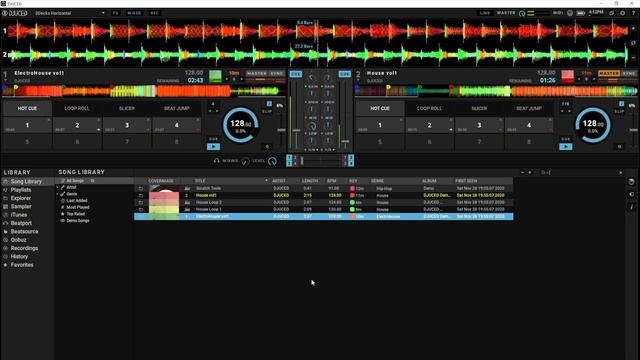The image size is (640, 360).
Task: Open Recordings in library sidebar
Action: point(24,248)
